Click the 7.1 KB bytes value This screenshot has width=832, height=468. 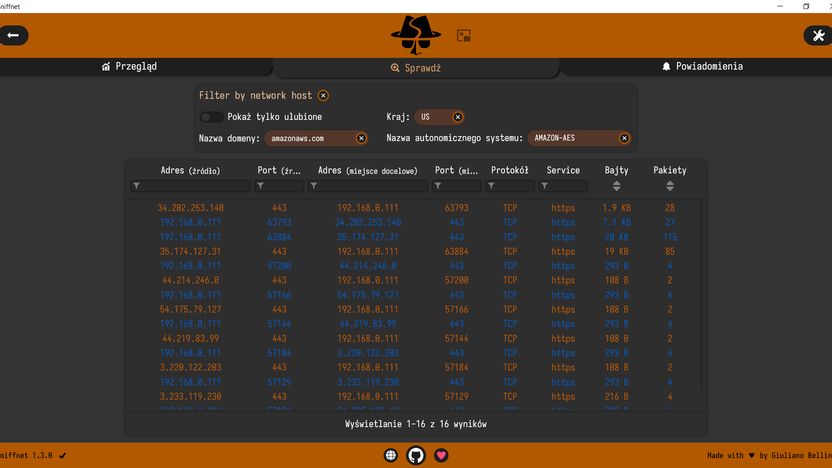click(x=616, y=222)
